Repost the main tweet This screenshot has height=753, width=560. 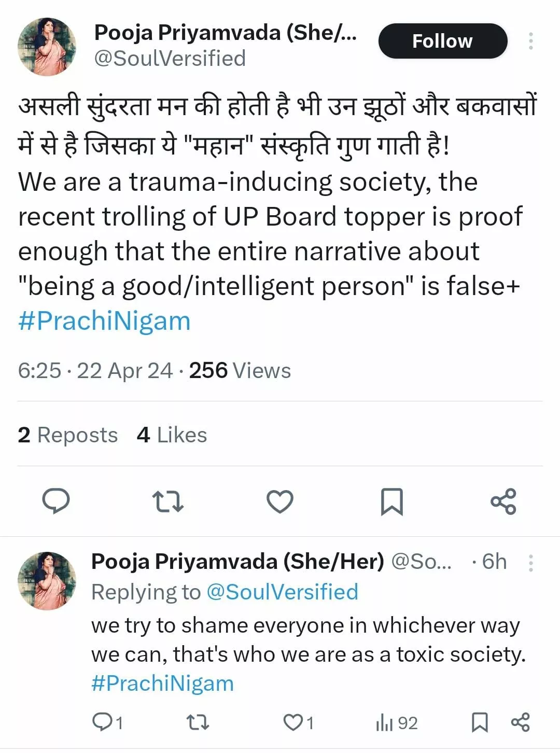coord(167,501)
